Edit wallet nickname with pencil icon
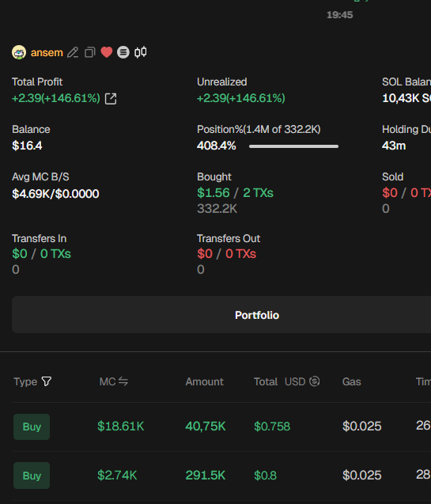The width and height of the screenshot is (431, 504). (x=73, y=52)
